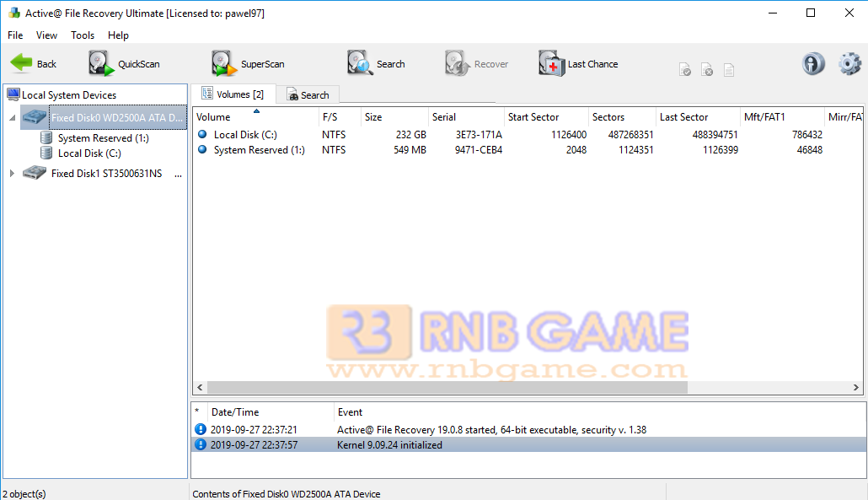This screenshot has width=868, height=500.
Task: Click the scroll left arrow of volumes list
Action: (200, 387)
